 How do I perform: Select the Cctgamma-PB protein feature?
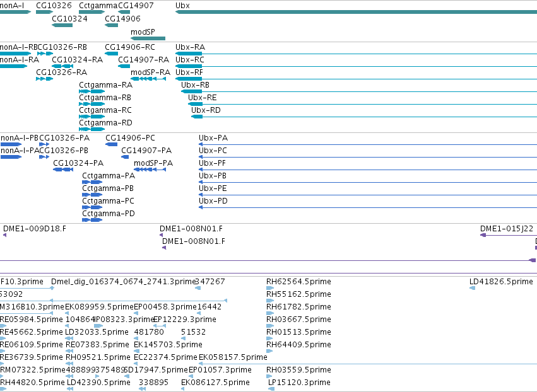92,195
